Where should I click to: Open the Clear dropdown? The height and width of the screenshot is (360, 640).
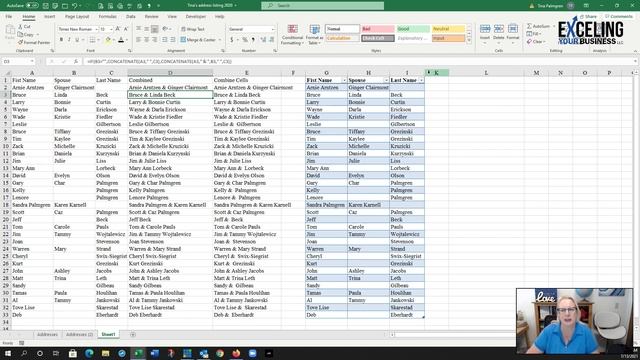pos(536,42)
